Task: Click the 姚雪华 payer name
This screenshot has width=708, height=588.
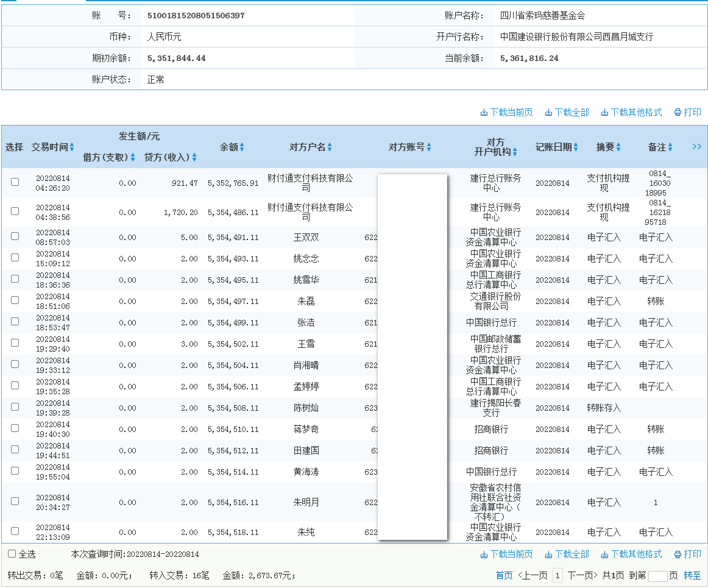Action: coord(306,280)
